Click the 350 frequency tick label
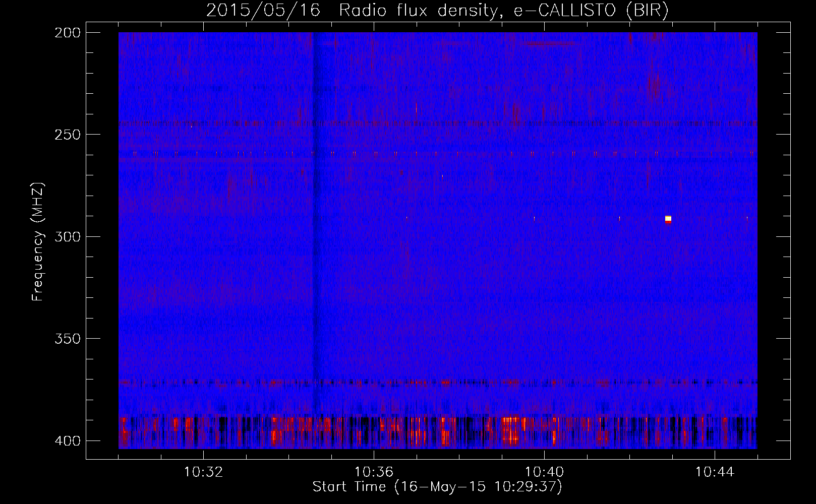Screen dimensions: 816x504 point(68,339)
